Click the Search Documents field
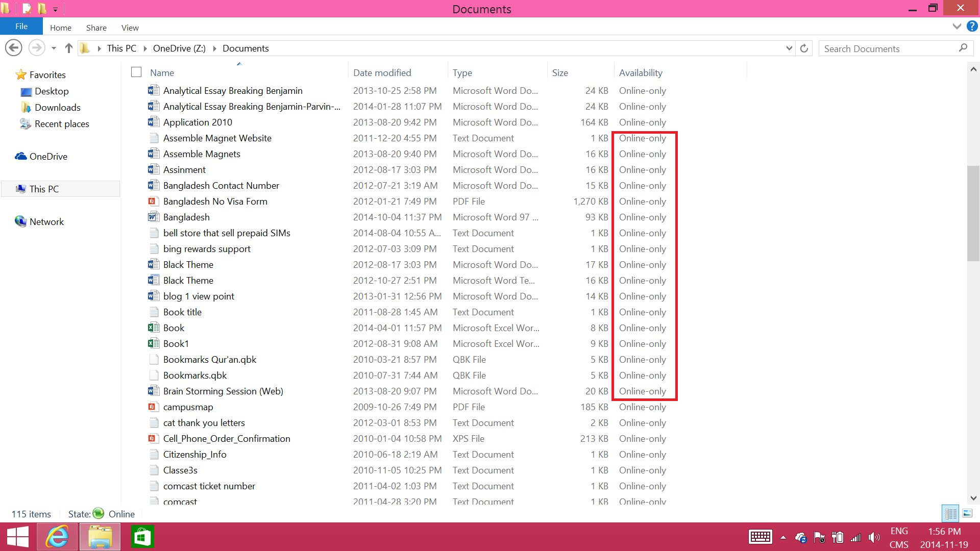Screen dimensions: 980x551 click(x=888, y=48)
